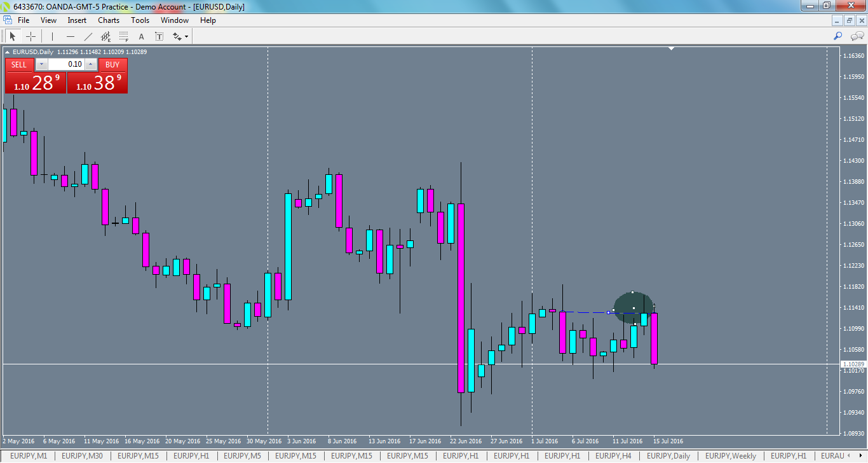Collapse the EURUSD,Daily chart info header arrow
Viewport: 868px width, 463px height.
(x=6, y=51)
